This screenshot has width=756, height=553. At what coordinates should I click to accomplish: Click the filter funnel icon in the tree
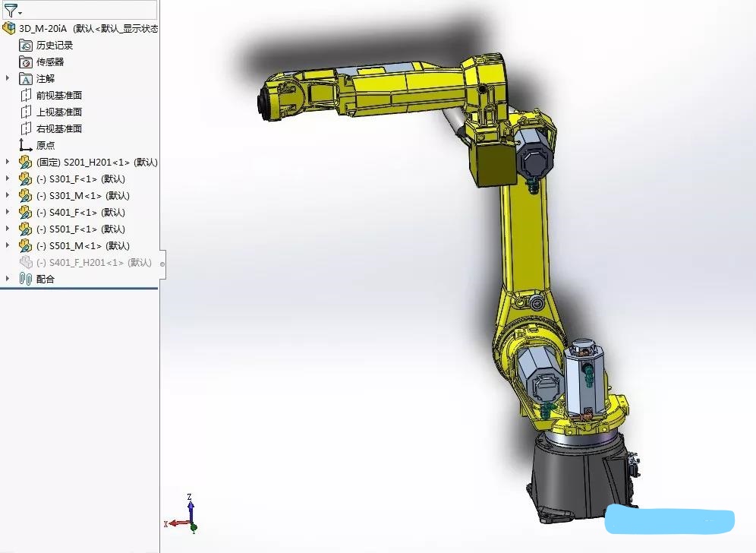click(10, 11)
